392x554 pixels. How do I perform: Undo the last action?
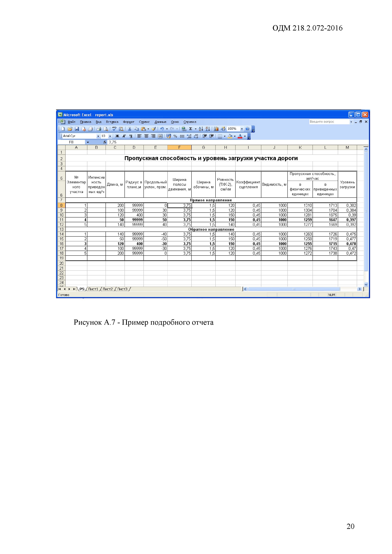click(162, 129)
